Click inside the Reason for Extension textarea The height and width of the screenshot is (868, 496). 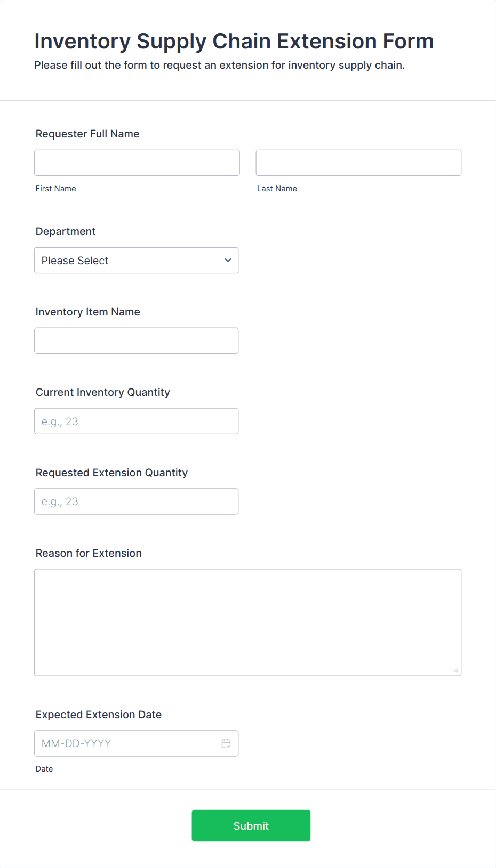coord(248,622)
